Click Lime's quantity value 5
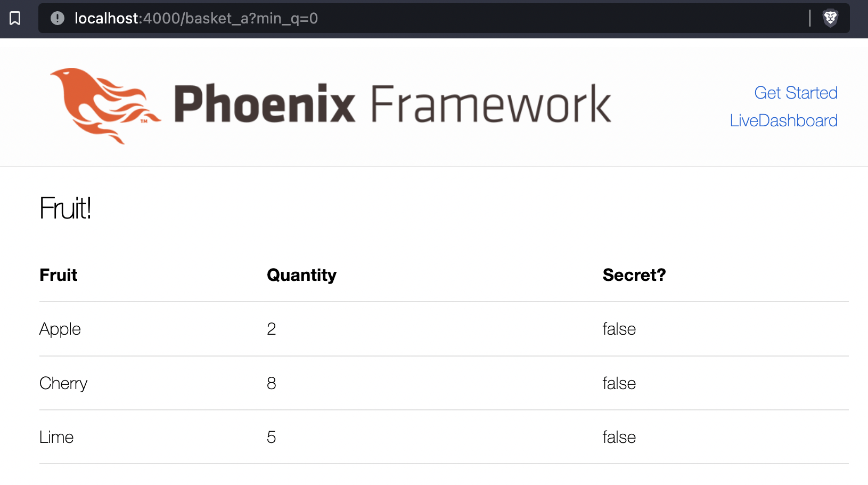This screenshot has height=485, width=868. 271,437
